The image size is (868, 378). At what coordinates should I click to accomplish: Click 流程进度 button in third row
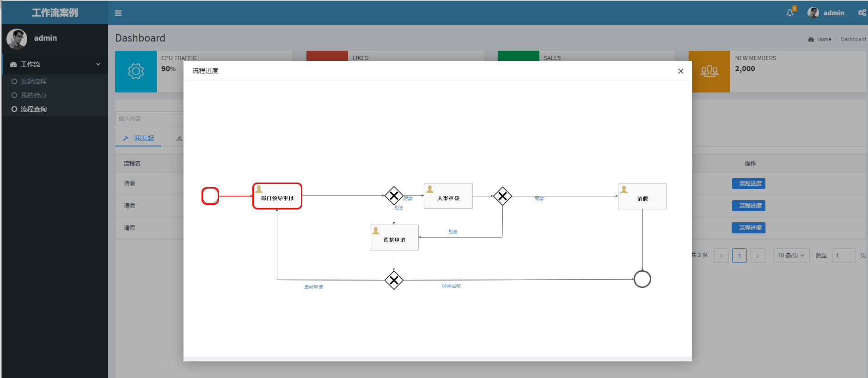coord(749,228)
